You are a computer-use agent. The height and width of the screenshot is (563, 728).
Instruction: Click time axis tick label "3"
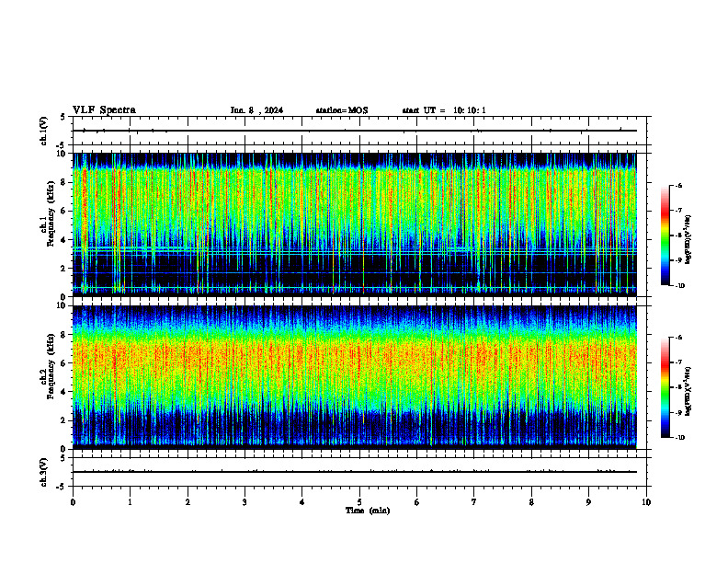pyautogui.click(x=245, y=502)
